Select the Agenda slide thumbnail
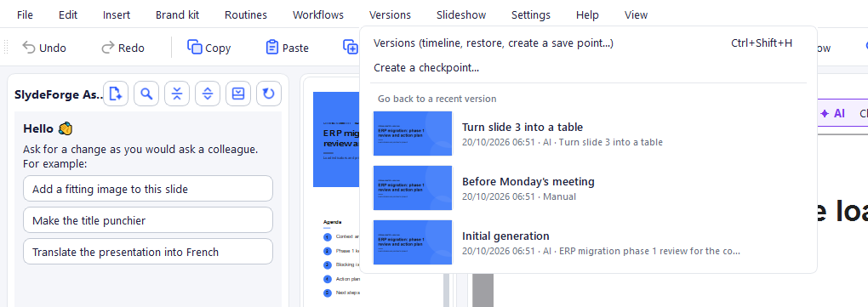Viewport: 868px width, 307px height. pyautogui.click(x=337, y=257)
